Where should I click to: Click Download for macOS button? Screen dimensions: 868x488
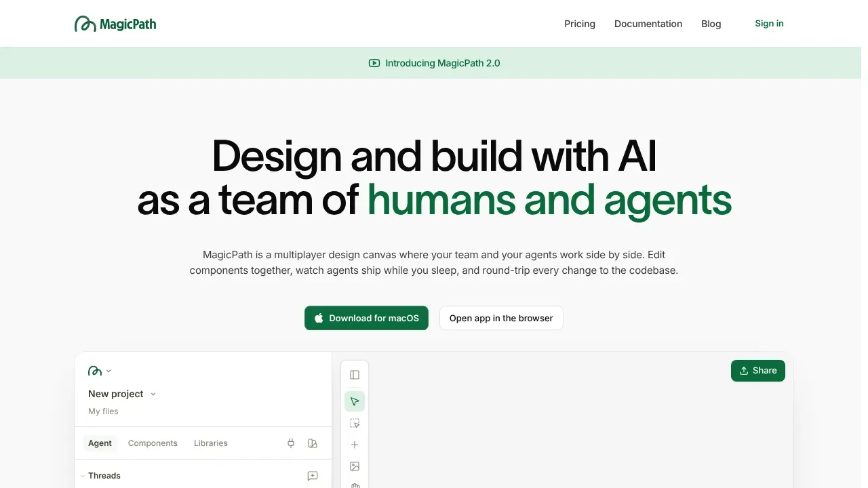point(366,318)
